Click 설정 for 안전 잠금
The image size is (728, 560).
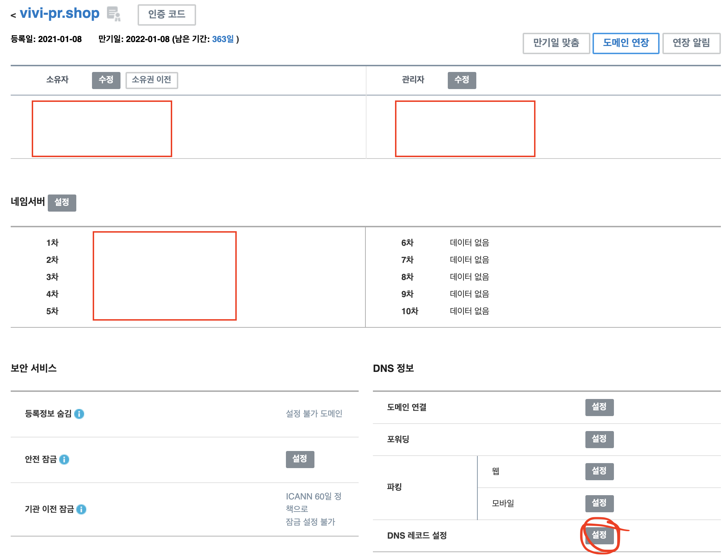(x=300, y=459)
